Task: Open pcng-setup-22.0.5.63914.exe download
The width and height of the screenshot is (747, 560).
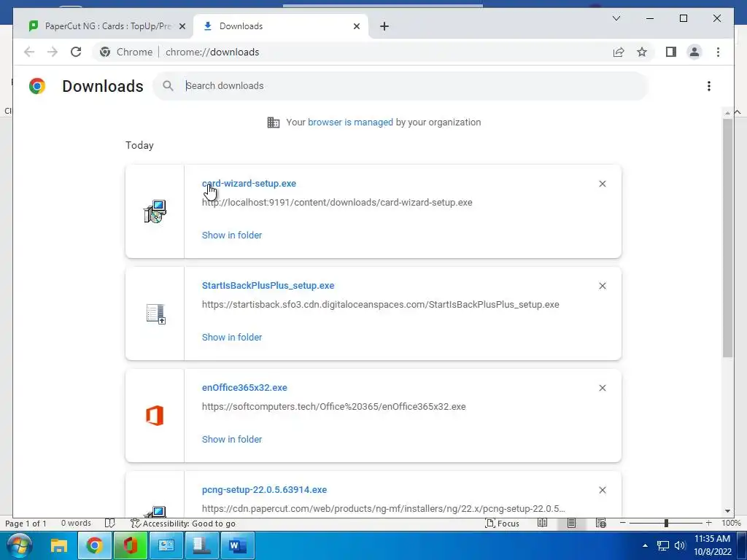Action: [x=264, y=490]
